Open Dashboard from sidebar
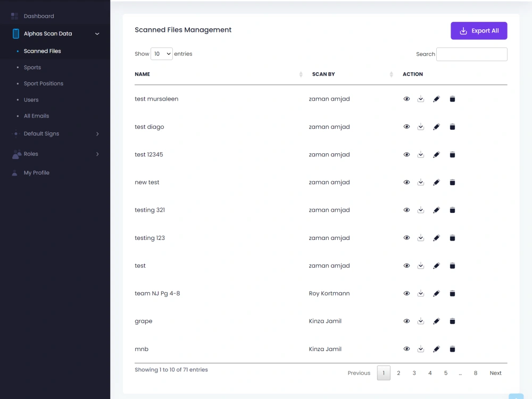 (x=39, y=16)
